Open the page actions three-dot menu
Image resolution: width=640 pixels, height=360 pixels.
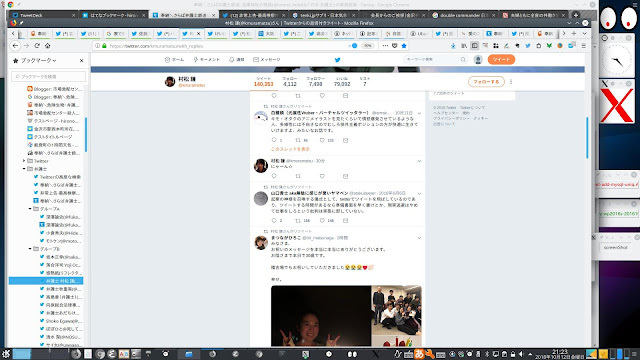click(385, 46)
